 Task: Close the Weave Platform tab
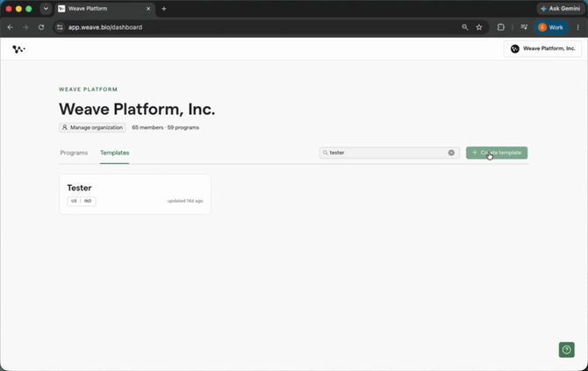pyautogui.click(x=148, y=9)
